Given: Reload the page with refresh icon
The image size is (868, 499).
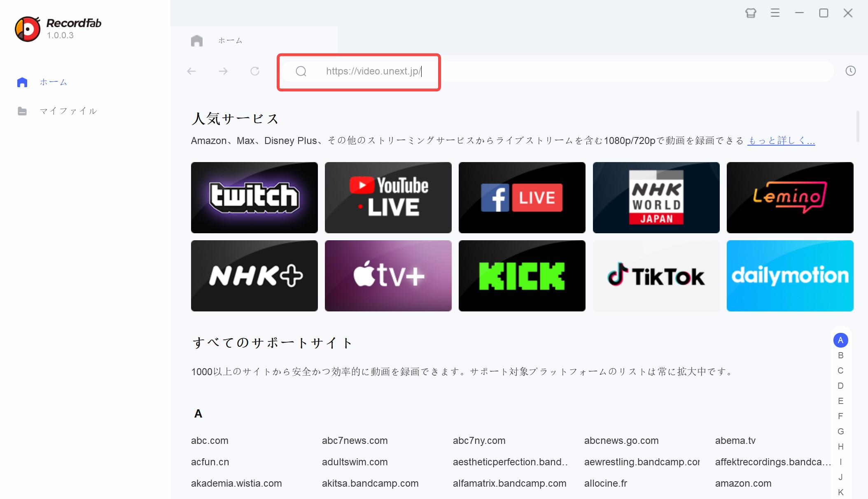Looking at the screenshot, I should click(x=255, y=71).
